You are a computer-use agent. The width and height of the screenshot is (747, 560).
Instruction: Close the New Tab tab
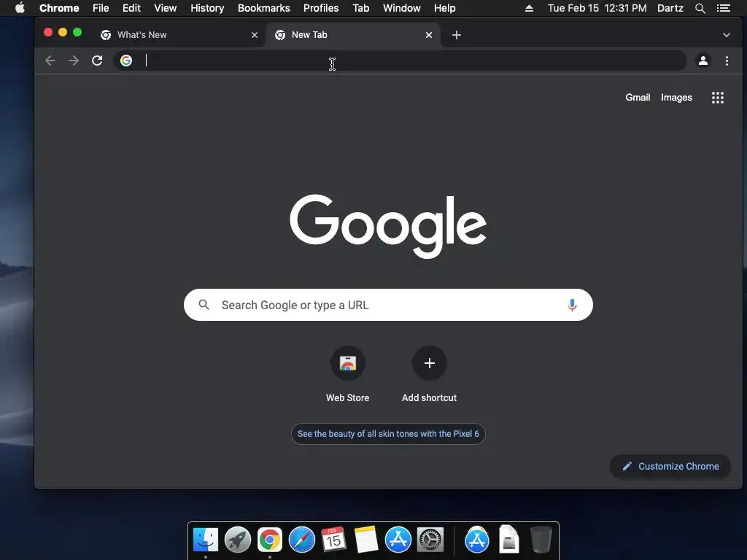(429, 35)
